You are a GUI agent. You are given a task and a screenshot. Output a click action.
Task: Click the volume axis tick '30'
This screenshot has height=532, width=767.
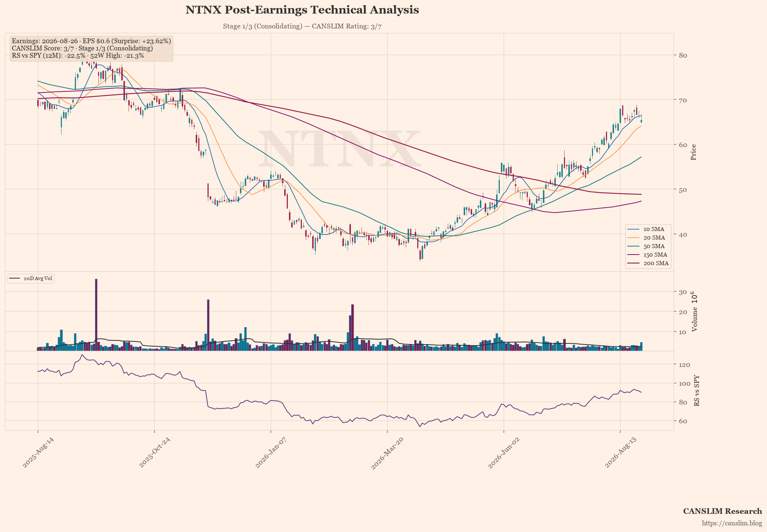[x=683, y=292]
